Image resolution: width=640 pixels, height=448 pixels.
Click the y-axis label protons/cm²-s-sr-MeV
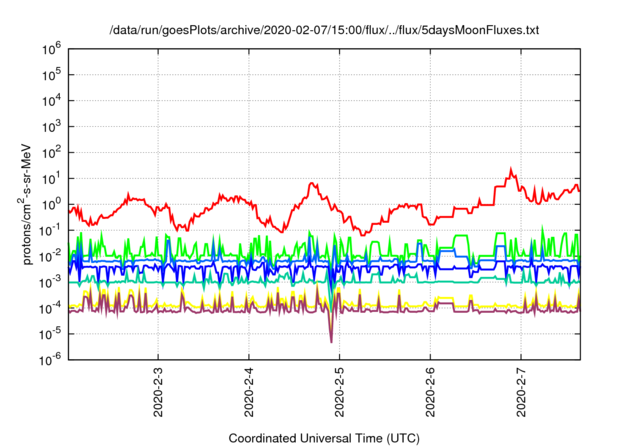tap(14, 203)
